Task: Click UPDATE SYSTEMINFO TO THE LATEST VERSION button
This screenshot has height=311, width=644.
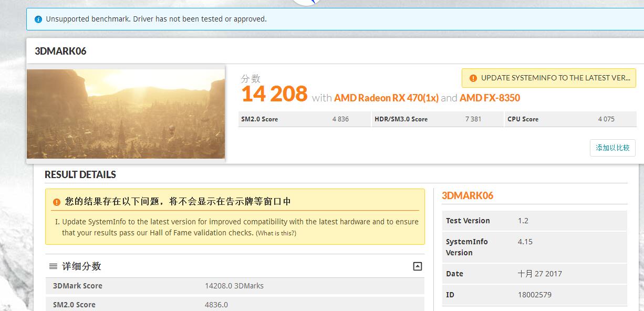Action: [x=548, y=78]
